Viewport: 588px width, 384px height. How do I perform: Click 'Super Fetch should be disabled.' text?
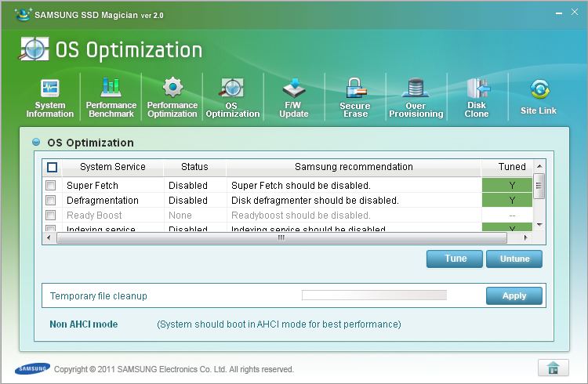[x=301, y=186]
